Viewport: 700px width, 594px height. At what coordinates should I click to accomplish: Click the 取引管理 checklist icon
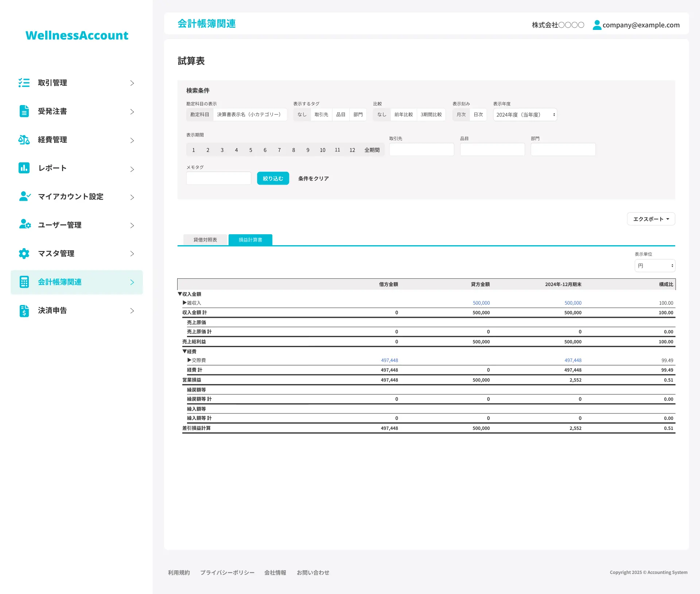tap(24, 83)
